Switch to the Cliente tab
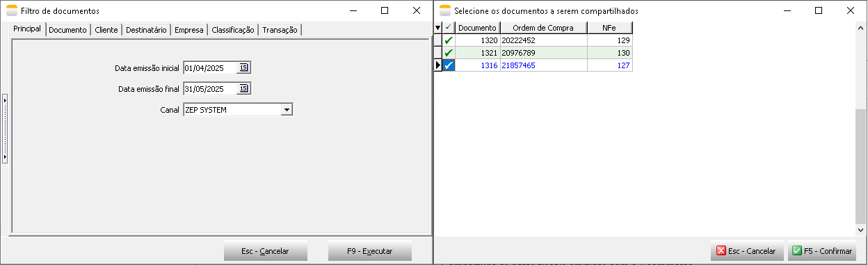868x265 pixels. pyautogui.click(x=106, y=30)
